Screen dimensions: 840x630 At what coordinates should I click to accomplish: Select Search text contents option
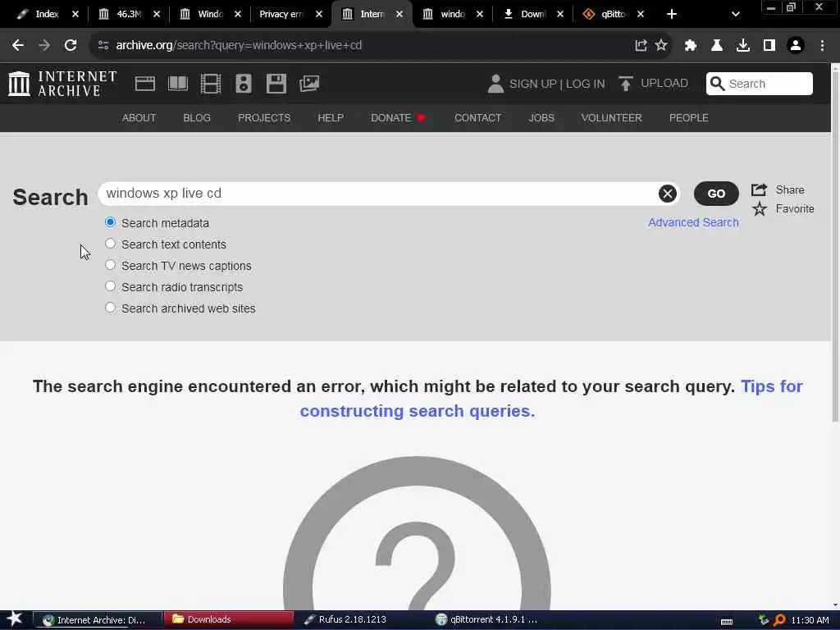click(111, 244)
